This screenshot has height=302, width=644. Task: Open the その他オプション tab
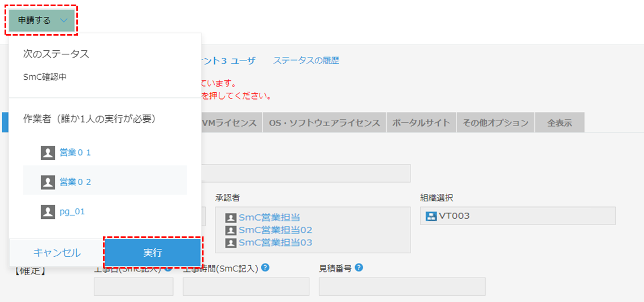tap(495, 123)
